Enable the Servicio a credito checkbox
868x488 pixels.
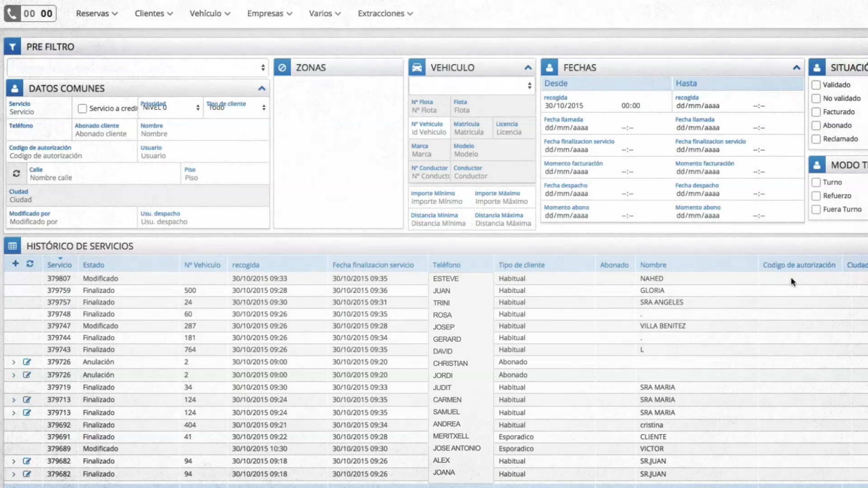[x=82, y=108]
